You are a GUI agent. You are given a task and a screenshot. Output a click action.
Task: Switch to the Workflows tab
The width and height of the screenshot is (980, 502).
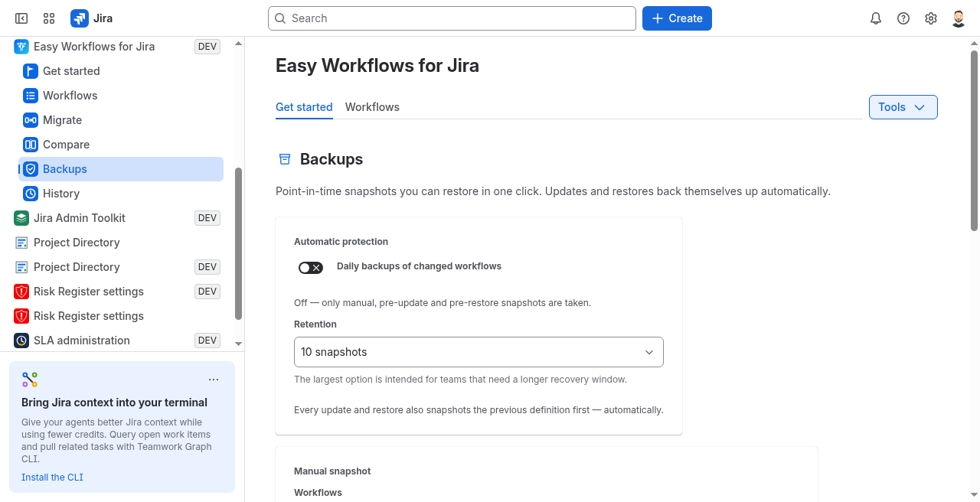pos(372,107)
